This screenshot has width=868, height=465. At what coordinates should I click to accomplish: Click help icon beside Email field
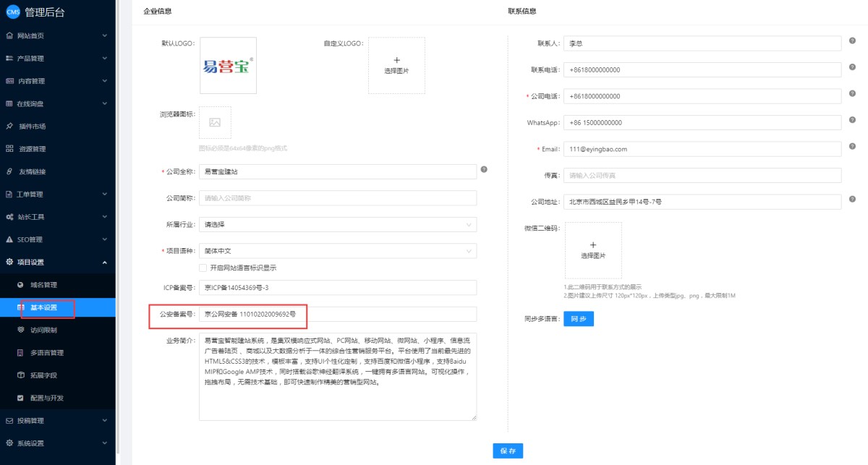coord(853,146)
